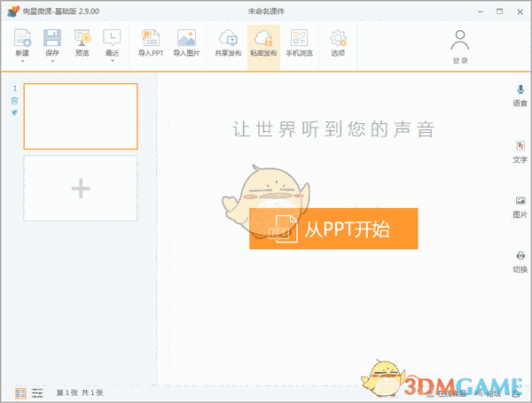The height and width of the screenshot is (403, 532).
Task: Click the sliders settings icon in status bar
Action: click(37, 393)
